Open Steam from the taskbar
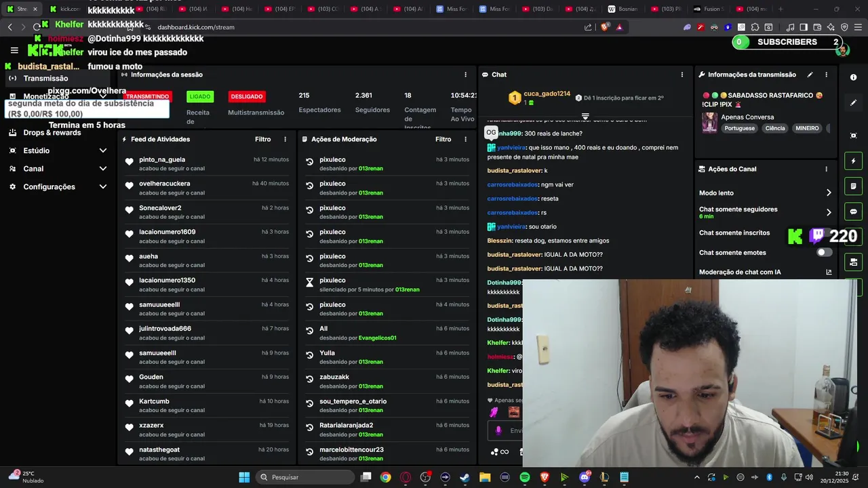Viewport: 868px width, 488px height. click(465, 477)
